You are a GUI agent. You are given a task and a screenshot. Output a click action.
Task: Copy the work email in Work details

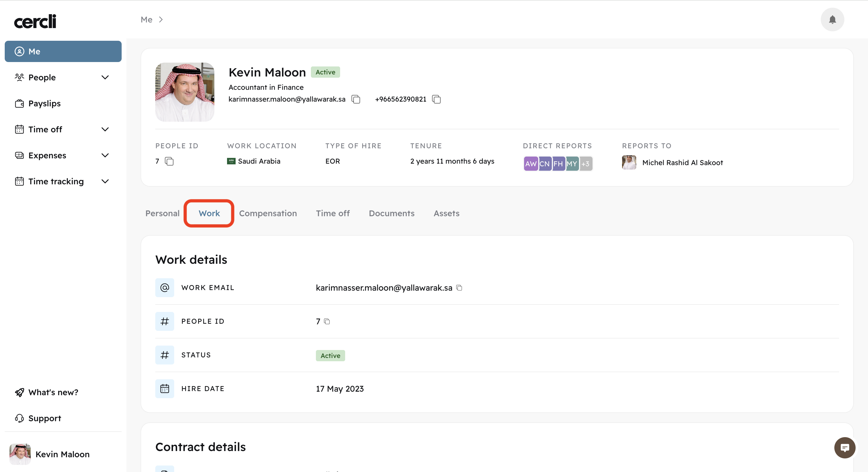(459, 288)
